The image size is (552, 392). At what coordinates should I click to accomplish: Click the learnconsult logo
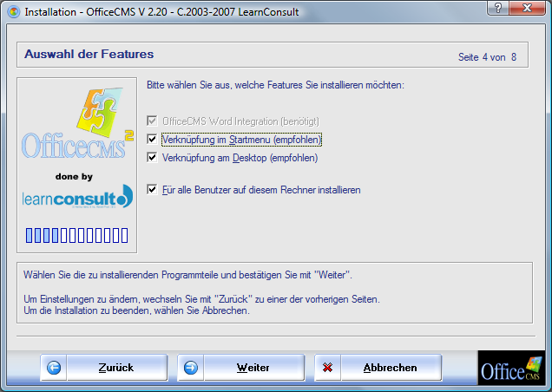77,196
